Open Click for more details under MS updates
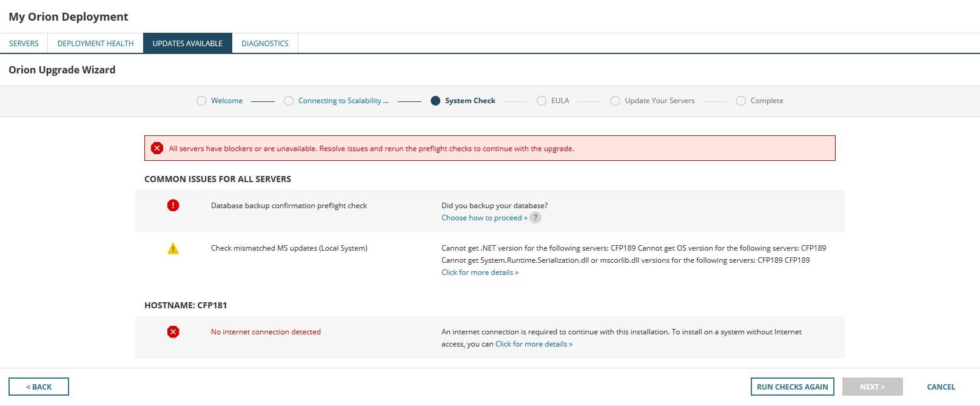Image resolution: width=980 pixels, height=406 pixels. tap(480, 272)
